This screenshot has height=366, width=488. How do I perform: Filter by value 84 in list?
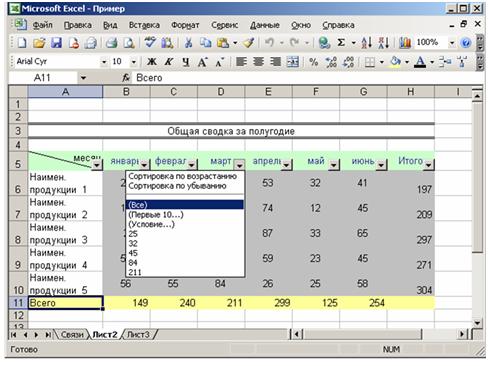pyautogui.click(x=133, y=263)
